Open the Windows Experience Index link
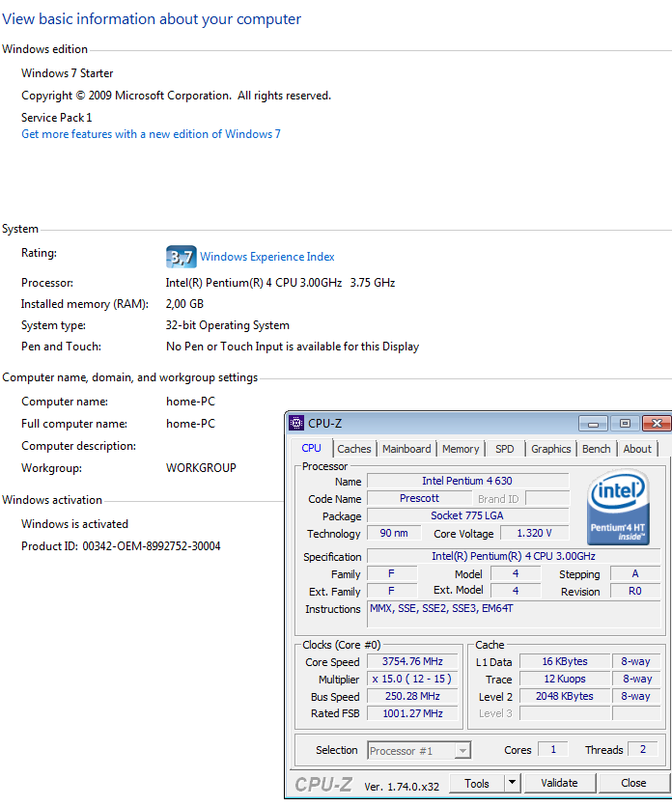Viewport: 672px width, 806px height. click(266, 257)
